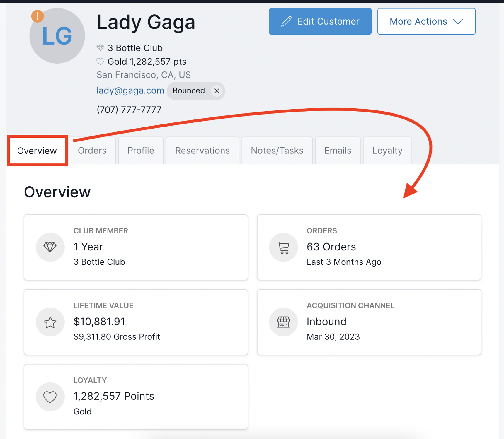Open the Notes/Tasks tab
Screen dimensions: 504x439
click(x=277, y=151)
